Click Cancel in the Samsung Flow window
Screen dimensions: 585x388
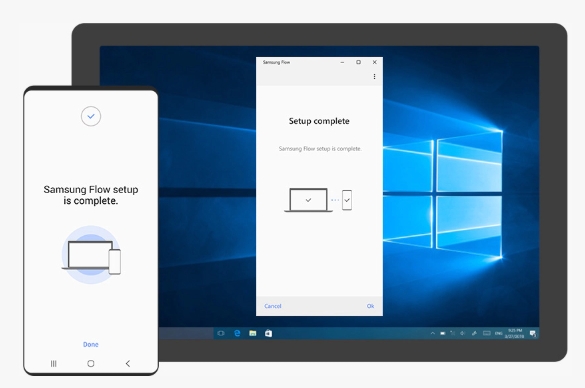tap(273, 306)
